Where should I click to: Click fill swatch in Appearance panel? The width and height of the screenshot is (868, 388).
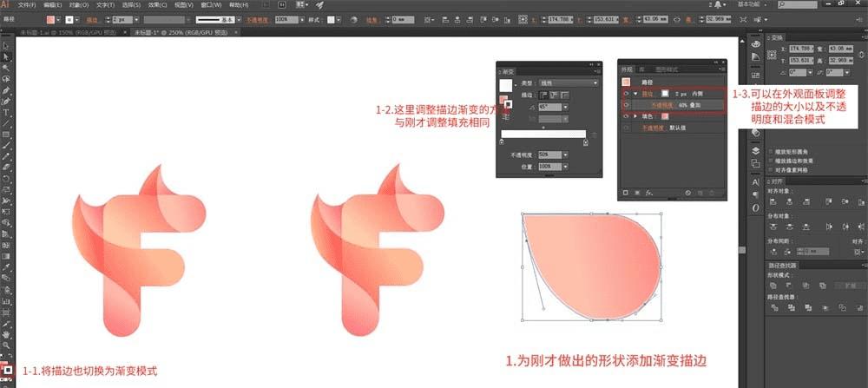click(x=665, y=116)
